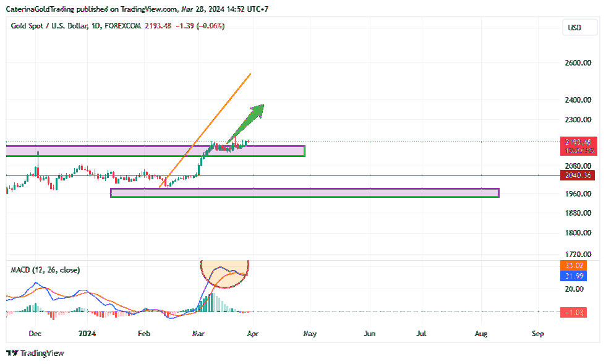This screenshot has height=364, width=606.
Task: Click the 2300.00 price axis label
Action: point(578,119)
